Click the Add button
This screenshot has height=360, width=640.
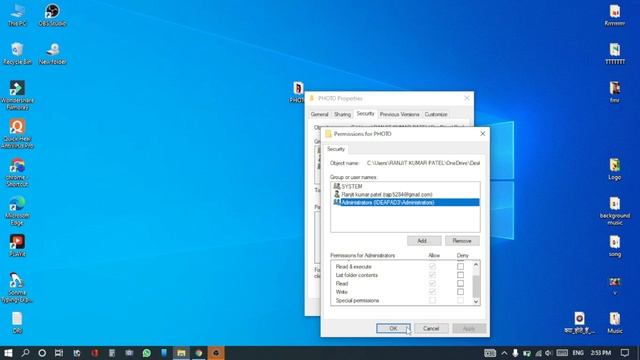coord(424,241)
